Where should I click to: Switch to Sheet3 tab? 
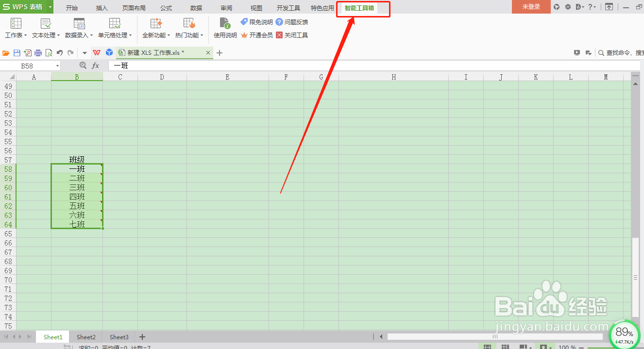(x=119, y=337)
